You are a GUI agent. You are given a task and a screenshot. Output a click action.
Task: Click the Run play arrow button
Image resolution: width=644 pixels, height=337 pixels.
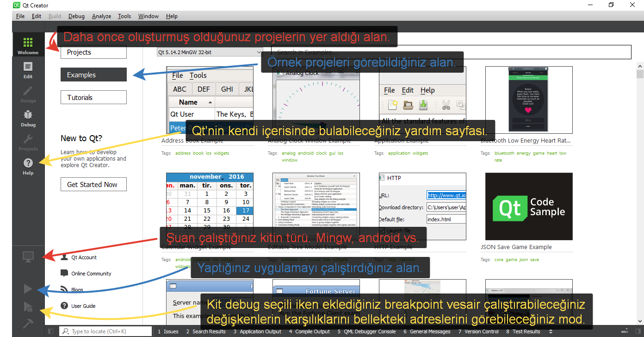pyautogui.click(x=28, y=289)
